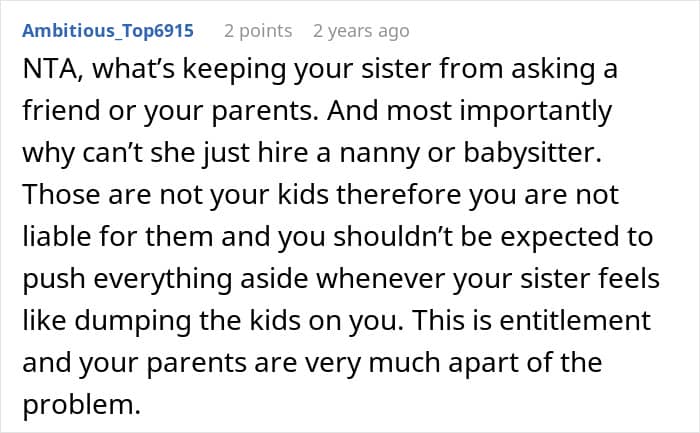The width and height of the screenshot is (700, 433).
Task: Click the word "expected" in the comment
Action: (559, 238)
